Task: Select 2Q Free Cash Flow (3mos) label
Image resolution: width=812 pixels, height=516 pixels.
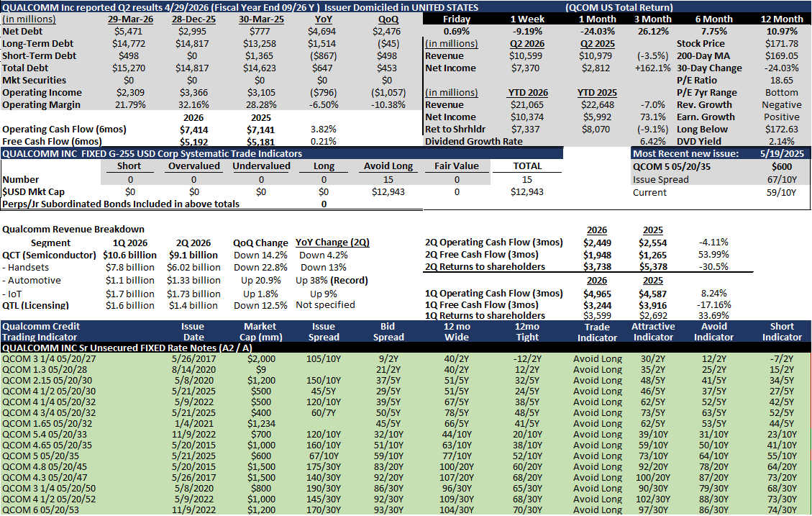Action: 482,254
